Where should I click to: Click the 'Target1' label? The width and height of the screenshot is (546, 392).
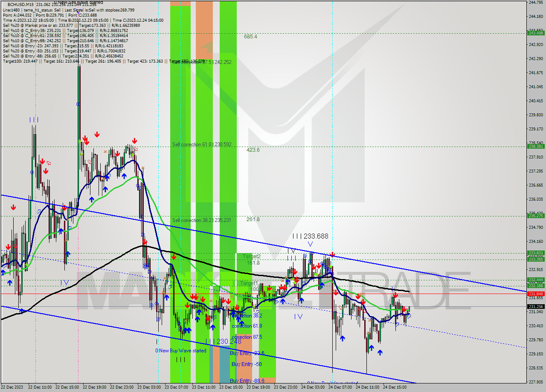[249, 283]
